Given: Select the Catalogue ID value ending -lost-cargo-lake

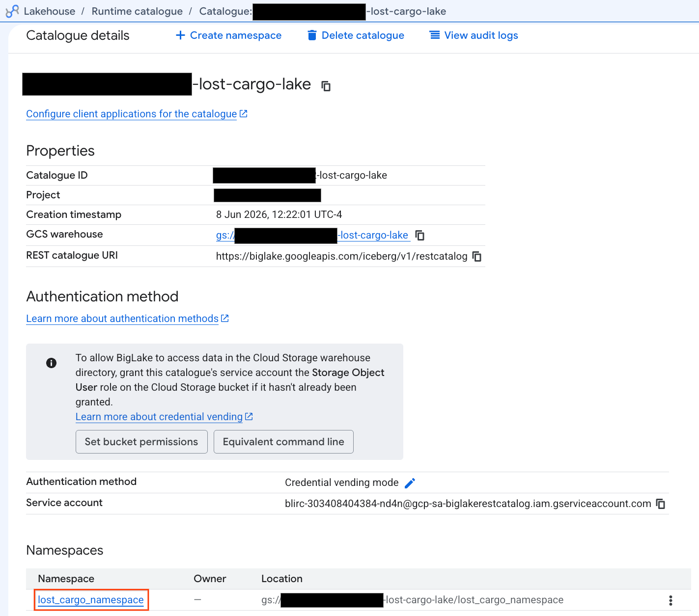Looking at the screenshot, I should coord(300,175).
